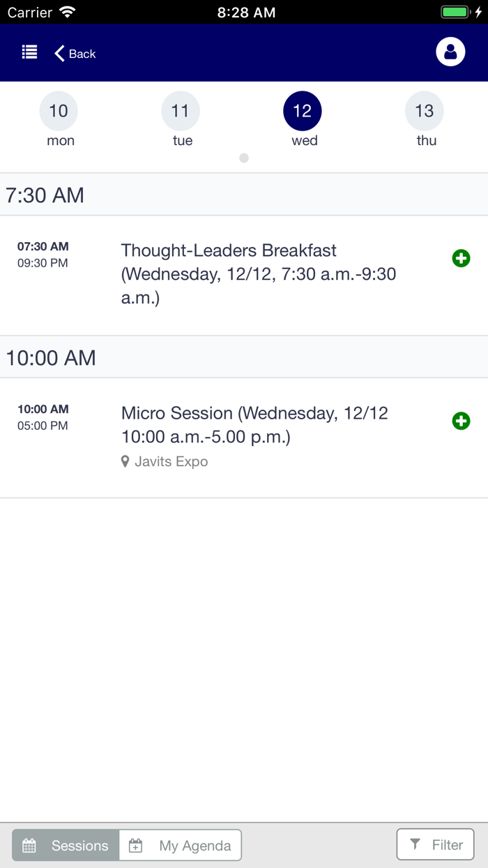Tap the Javits Expo location label
Screen dimensions: 488x868
coord(171,461)
